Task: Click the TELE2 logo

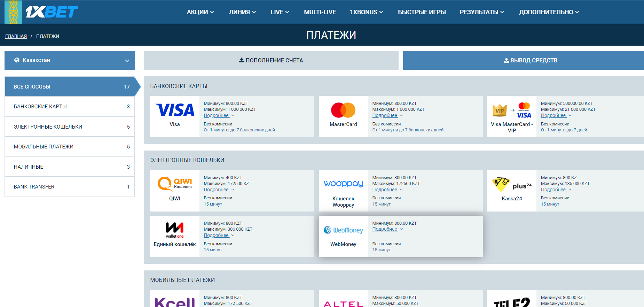Action: tap(512, 302)
